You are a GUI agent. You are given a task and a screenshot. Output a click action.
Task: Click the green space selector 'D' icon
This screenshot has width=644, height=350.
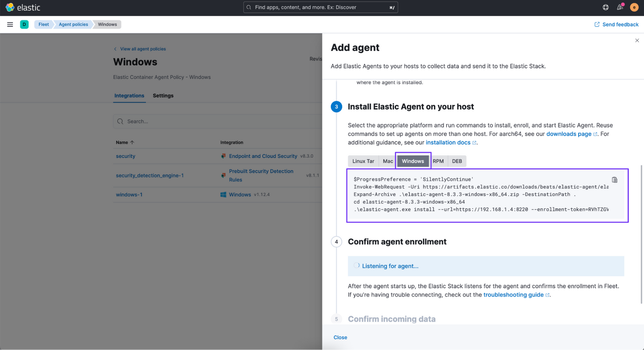(24, 25)
